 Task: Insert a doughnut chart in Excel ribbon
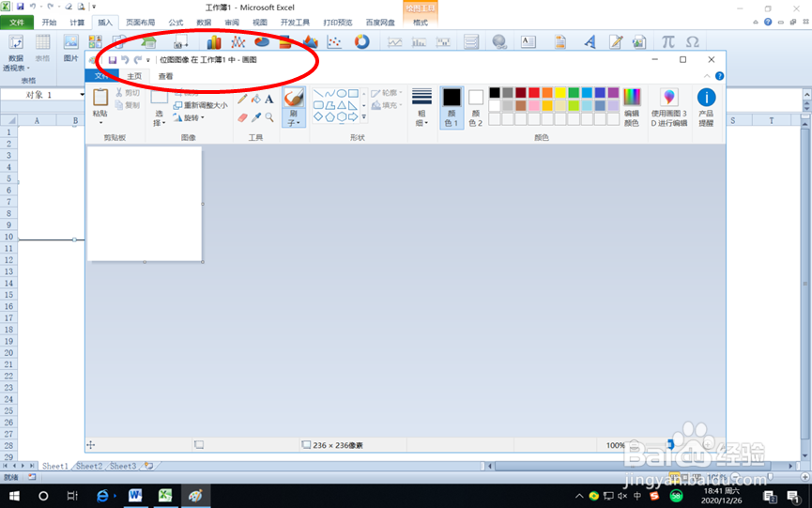pyautogui.click(x=362, y=41)
